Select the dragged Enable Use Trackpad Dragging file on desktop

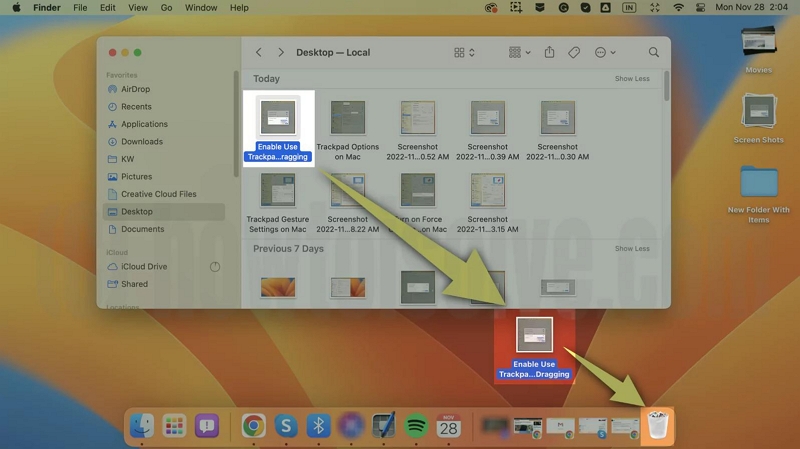pos(534,348)
